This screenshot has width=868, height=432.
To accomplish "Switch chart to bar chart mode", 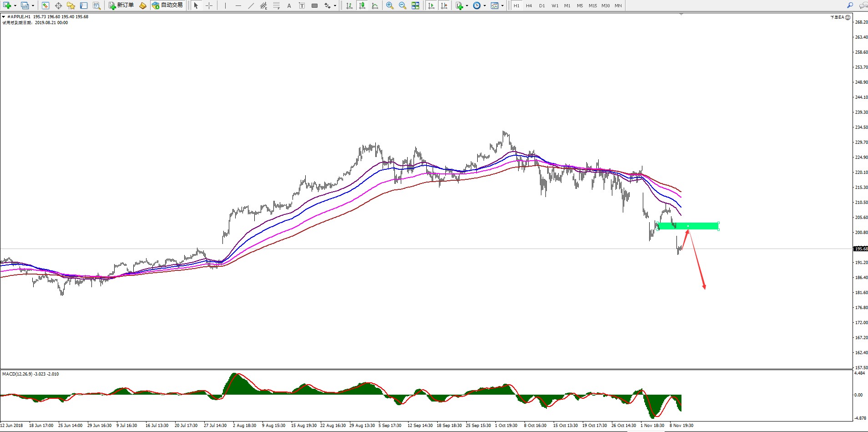I will tap(349, 5).
